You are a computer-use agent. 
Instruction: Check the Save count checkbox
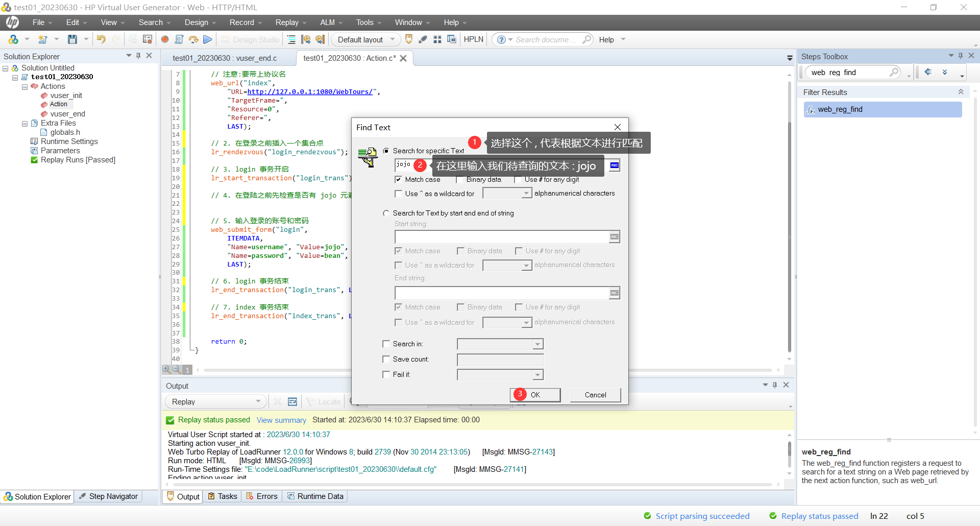(386, 359)
